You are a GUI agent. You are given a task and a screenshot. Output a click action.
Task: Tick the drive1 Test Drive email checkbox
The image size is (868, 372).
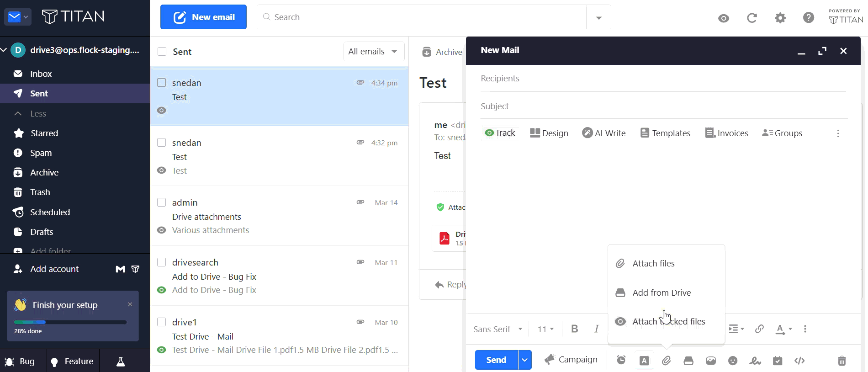point(162,322)
